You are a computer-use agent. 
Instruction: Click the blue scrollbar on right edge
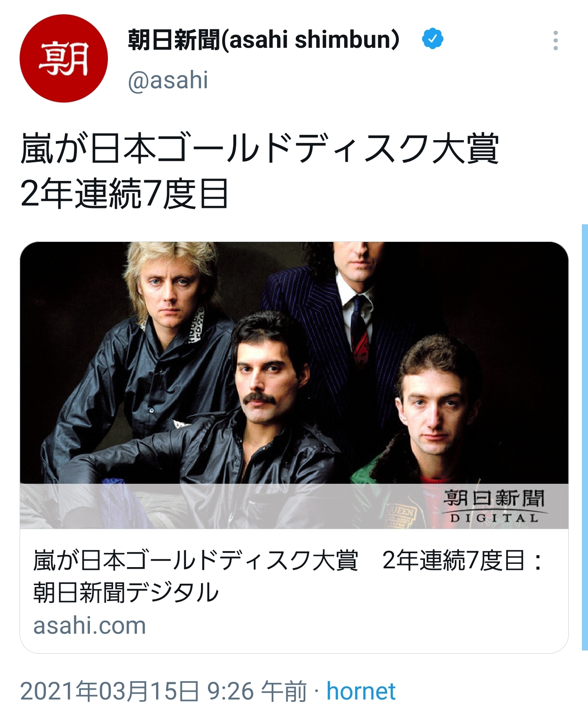tap(585, 437)
